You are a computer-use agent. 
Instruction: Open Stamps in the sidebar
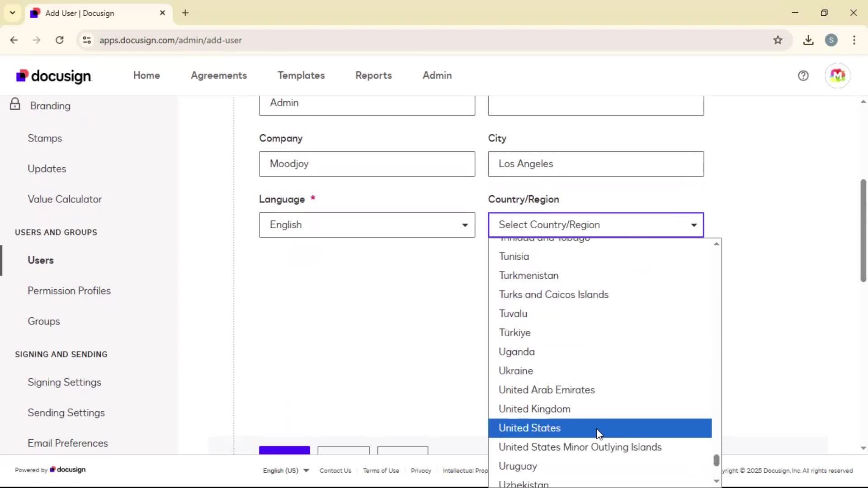(x=45, y=138)
